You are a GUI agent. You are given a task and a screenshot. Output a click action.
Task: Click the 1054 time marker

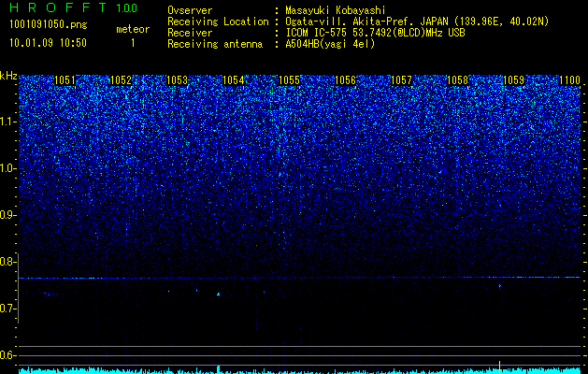pyautogui.click(x=234, y=80)
